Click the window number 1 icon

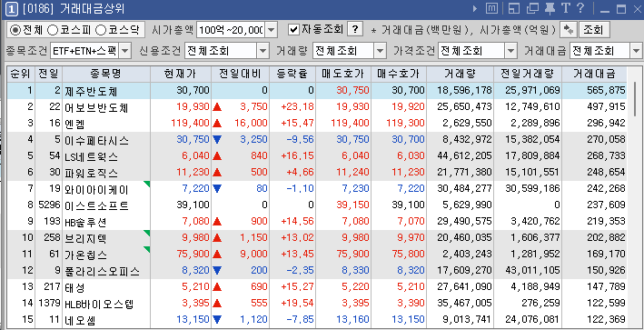point(13,8)
